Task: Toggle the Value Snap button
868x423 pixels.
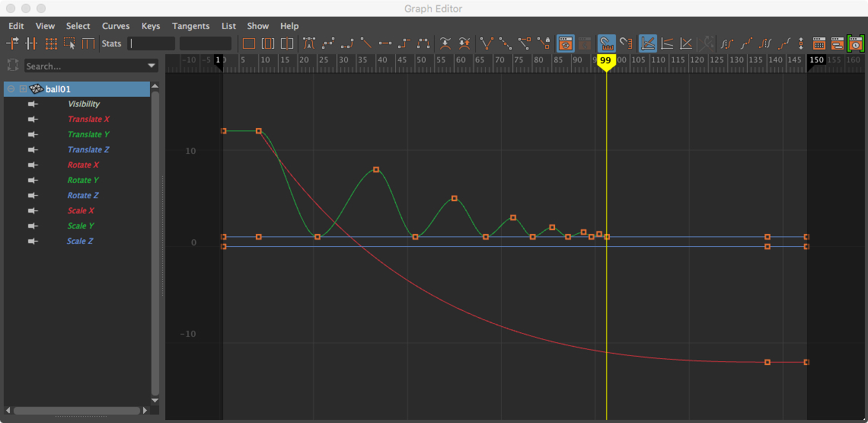Action: point(626,43)
